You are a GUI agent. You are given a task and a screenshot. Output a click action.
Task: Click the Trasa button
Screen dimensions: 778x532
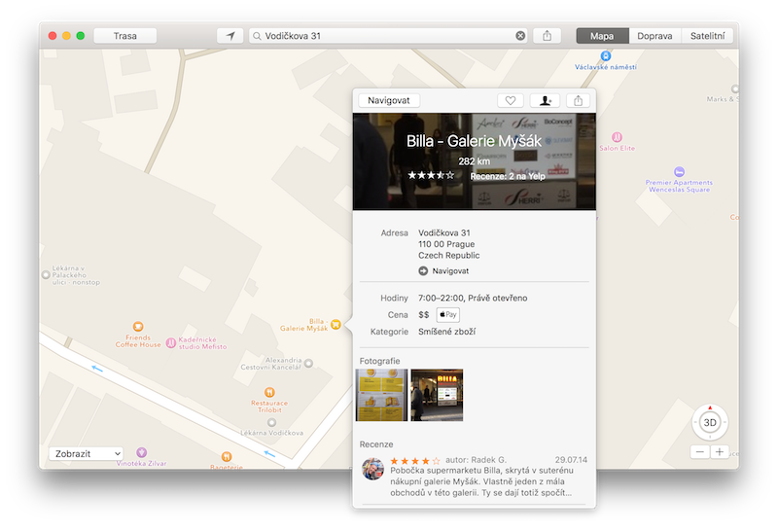[125, 36]
